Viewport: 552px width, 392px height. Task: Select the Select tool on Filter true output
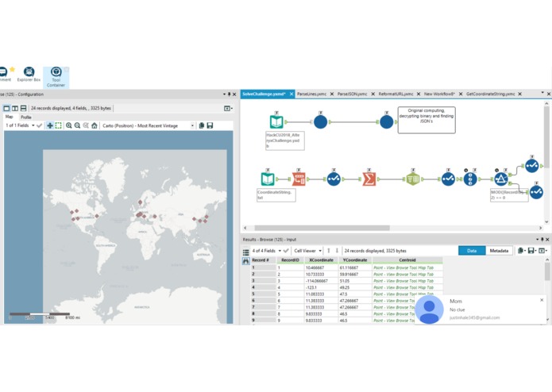pyautogui.click(x=532, y=165)
